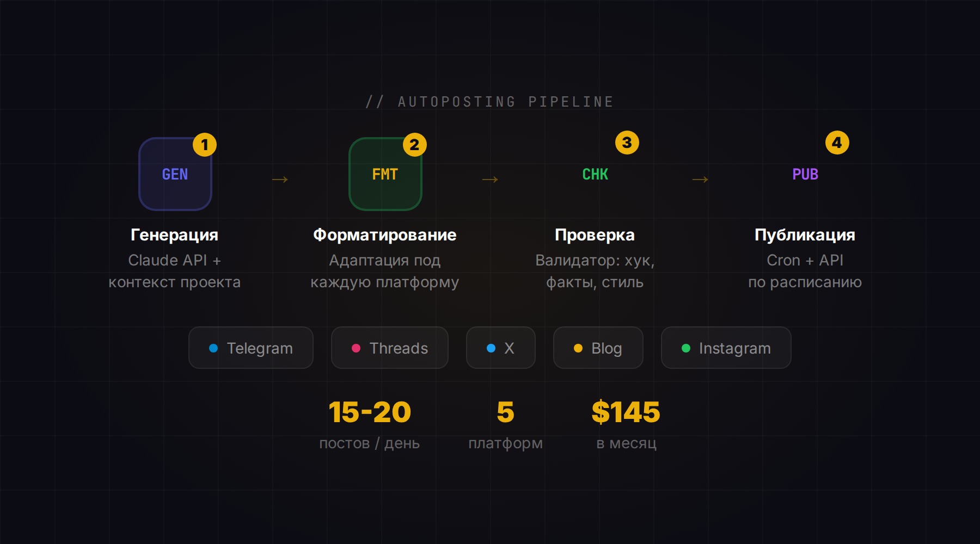Image resolution: width=980 pixels, height=544 pixels.
Task: Click the yellow step 2 badge
Action: click(414, 145)
